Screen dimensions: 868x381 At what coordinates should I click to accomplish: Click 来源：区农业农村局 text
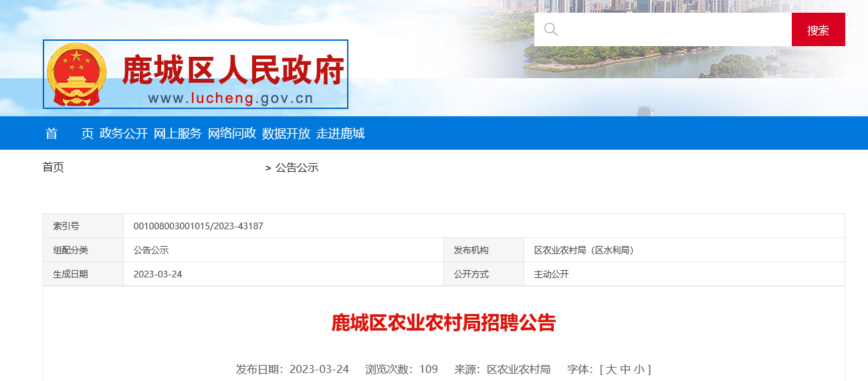[502, 369]
